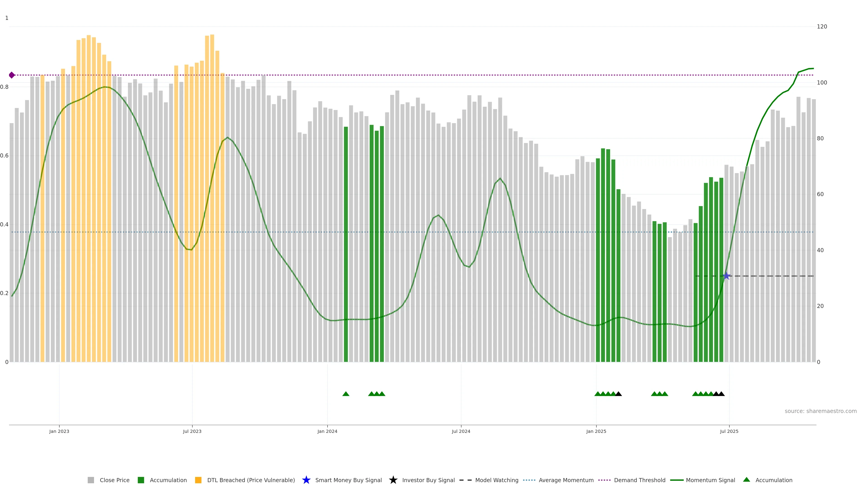Click the gray Close Price legend square
This screenshot has width=868, height=488.
(x=91, y=480)
